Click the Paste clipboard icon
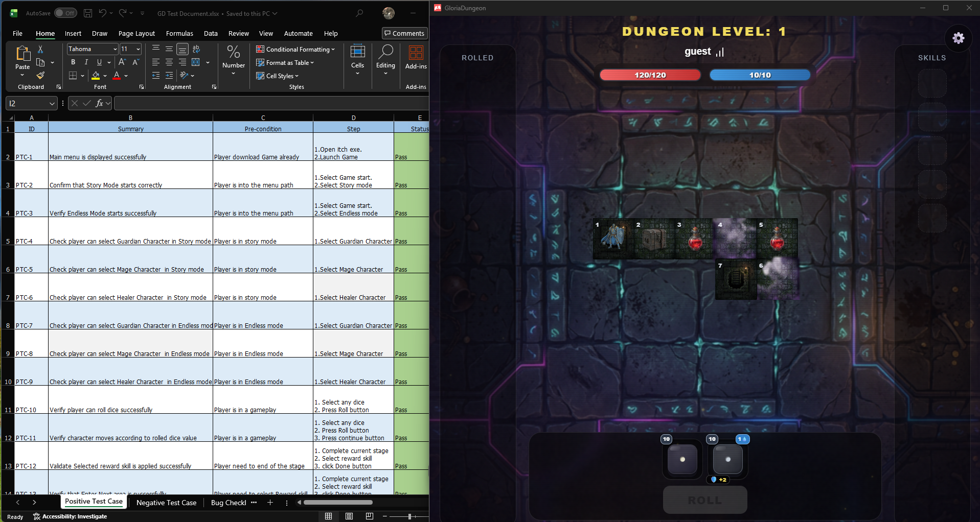Image resolution: width=980 pixels, height=522 pixels. pyautogui.click(x=22, y=54)
